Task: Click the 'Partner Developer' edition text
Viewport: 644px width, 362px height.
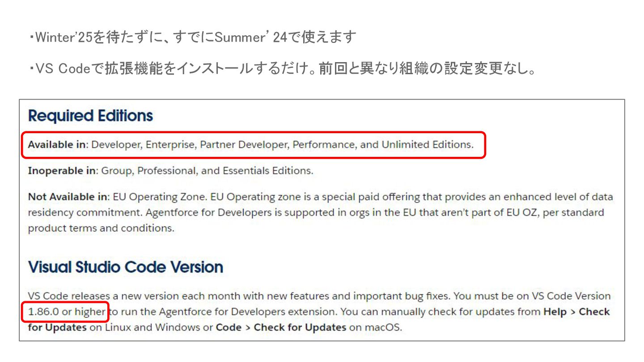Action: click(243, 145)
